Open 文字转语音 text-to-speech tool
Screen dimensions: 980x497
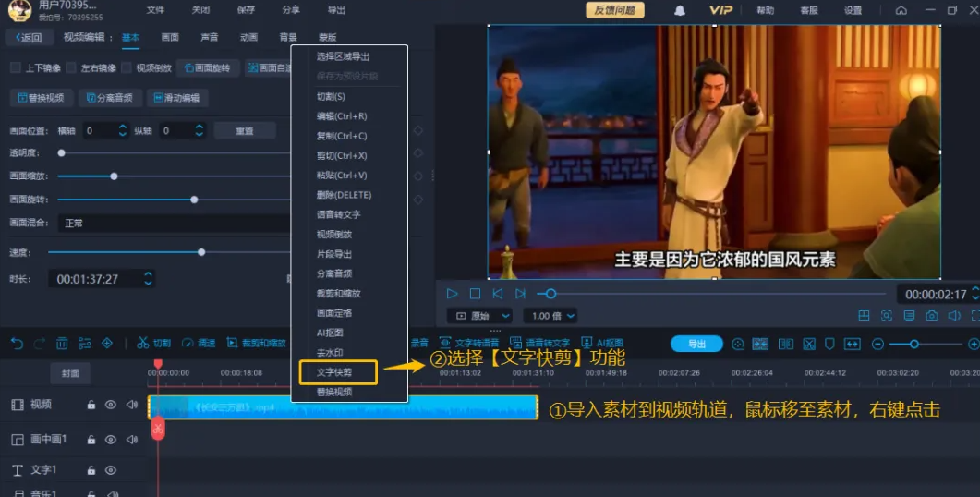pyautogui.click(x=468, y=343)
